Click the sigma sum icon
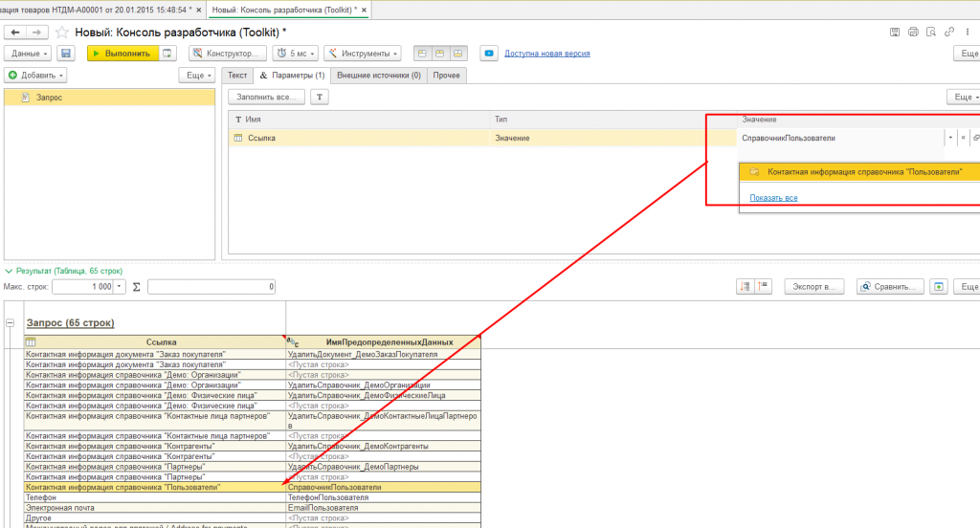Viewport: 980px width, 528px height. click(x=135, y=286)
